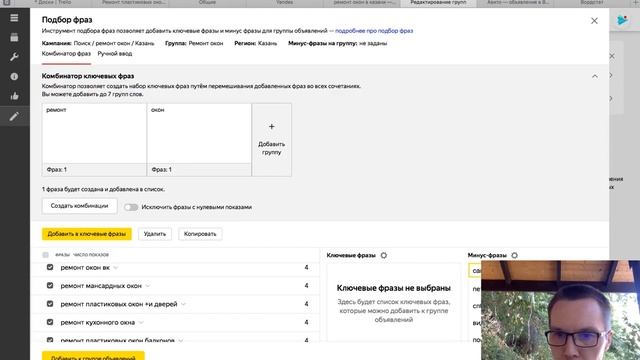Switch to the Ручной ввод tab

point(115,53)
